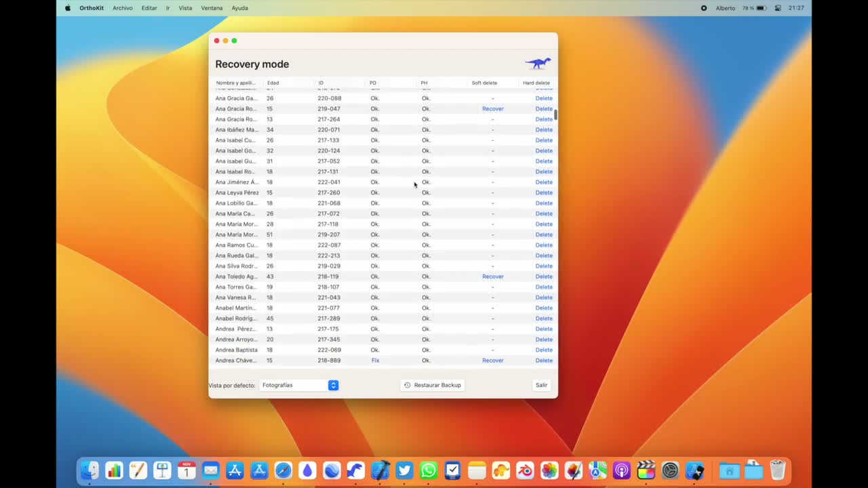Click the table's vertical scrollbar thumb
This screenshot has height=488, width=868.
555,115
